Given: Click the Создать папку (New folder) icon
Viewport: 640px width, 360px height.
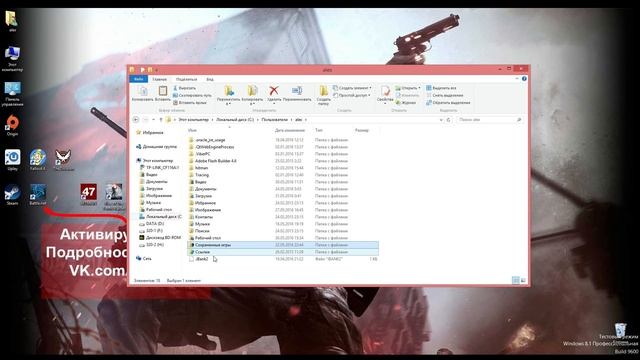Looking at the screenshot, I should click(x=323, y=91).
